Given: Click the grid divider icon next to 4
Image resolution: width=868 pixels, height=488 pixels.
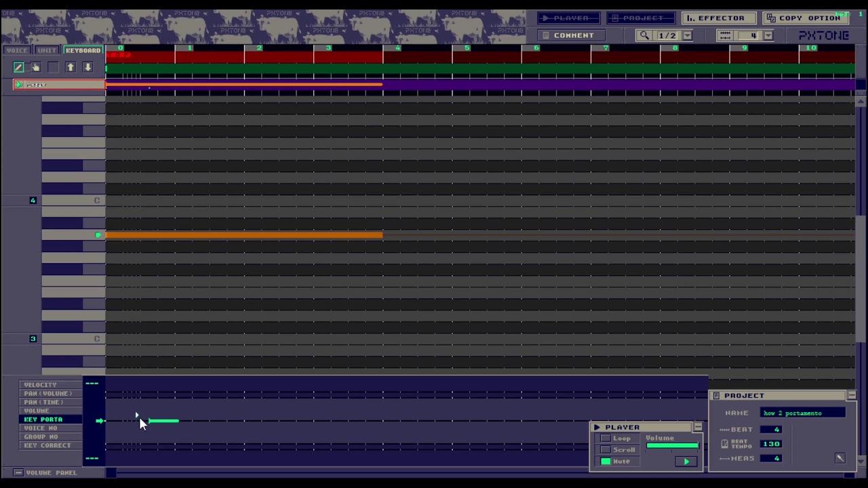Looking at the screenshot, I should point(725,35).
